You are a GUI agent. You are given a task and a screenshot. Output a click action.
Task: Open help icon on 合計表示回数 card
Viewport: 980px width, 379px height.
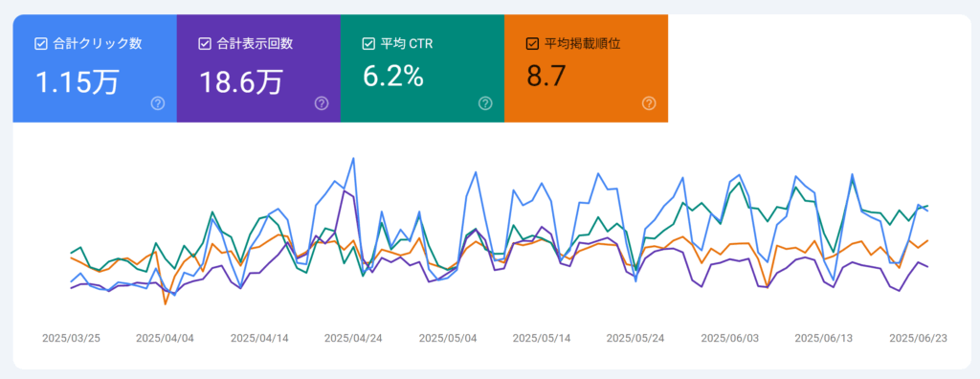click(322, 103)
